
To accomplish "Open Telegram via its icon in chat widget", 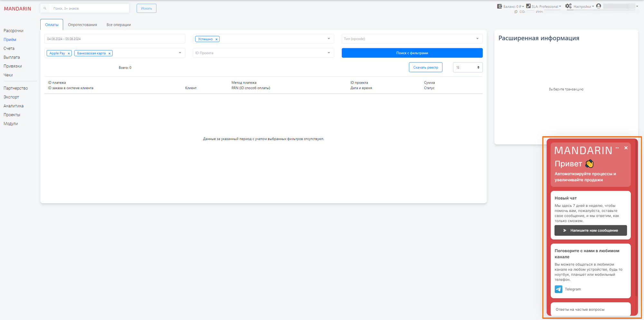I will pos(558,289).
